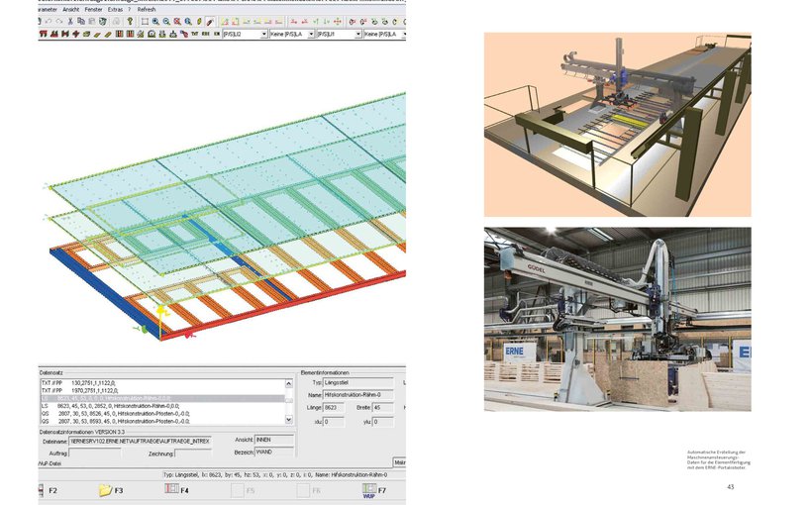Click the red H-shaped icon in second row
Viewport: 812px width, 505px height.
64,34
